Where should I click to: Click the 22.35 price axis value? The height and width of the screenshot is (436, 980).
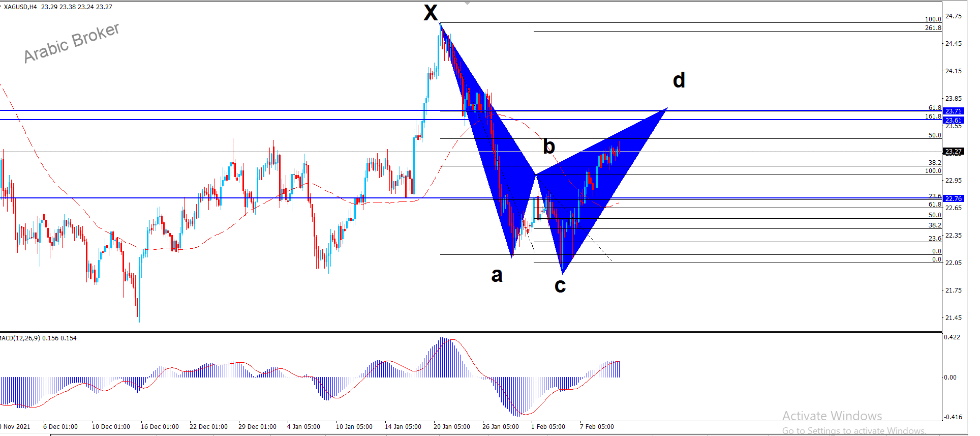(954, 236)
